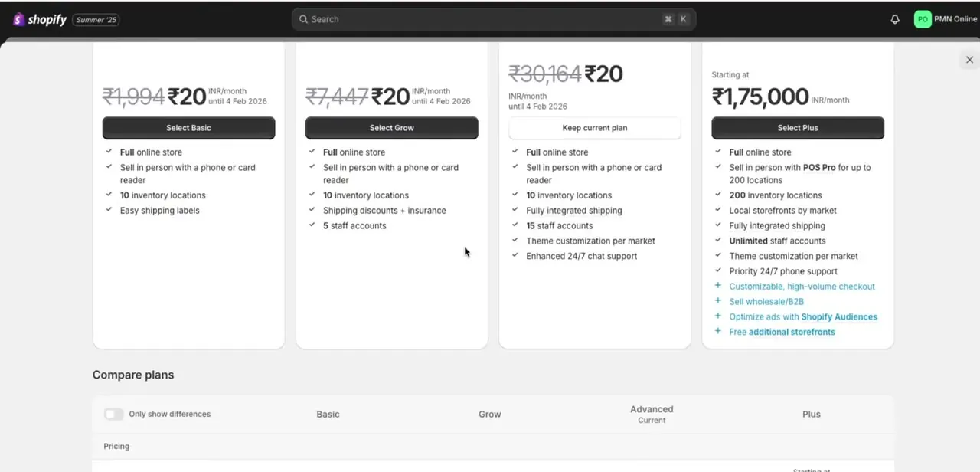The image size is (980, 472).
Task: Click Keep current plan button
Action: point(595,128)
